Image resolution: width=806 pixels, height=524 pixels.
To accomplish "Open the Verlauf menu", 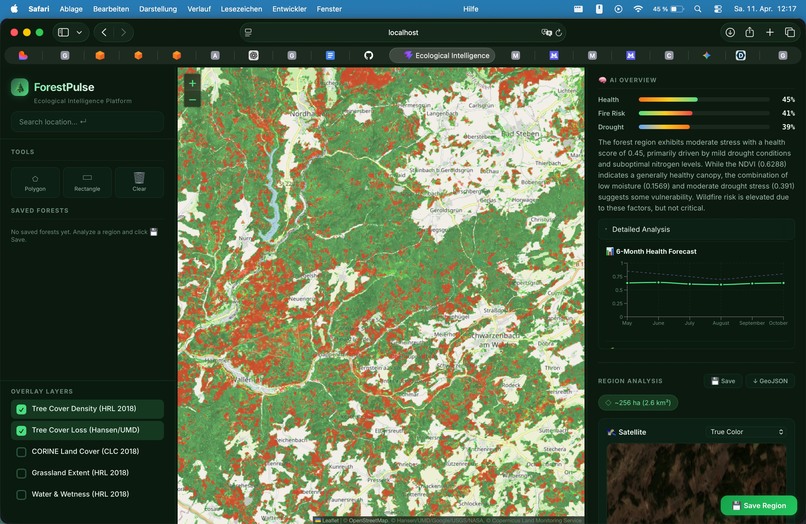I will pyautogui.click(x=199, y=9).
